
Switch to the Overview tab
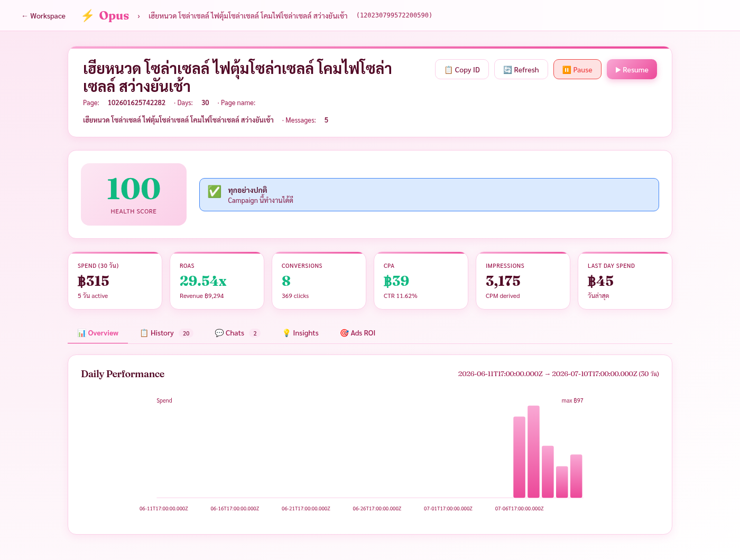click(x=98, y=333)
